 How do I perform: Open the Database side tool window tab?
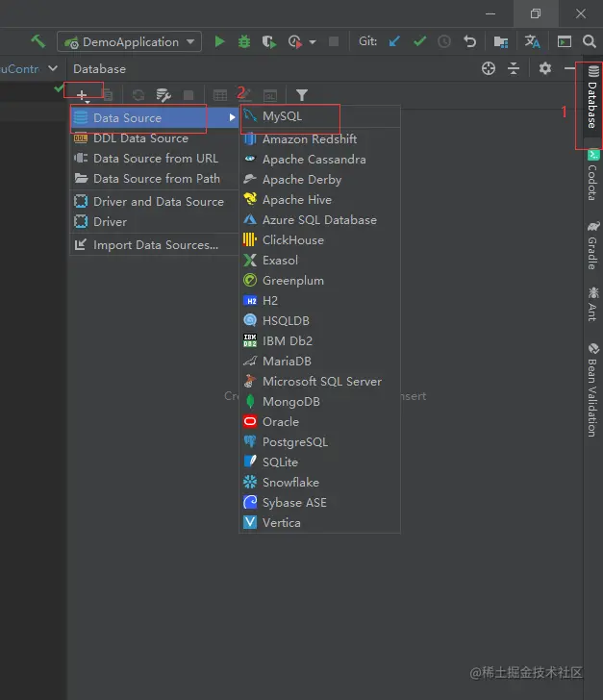click(592, 97)
